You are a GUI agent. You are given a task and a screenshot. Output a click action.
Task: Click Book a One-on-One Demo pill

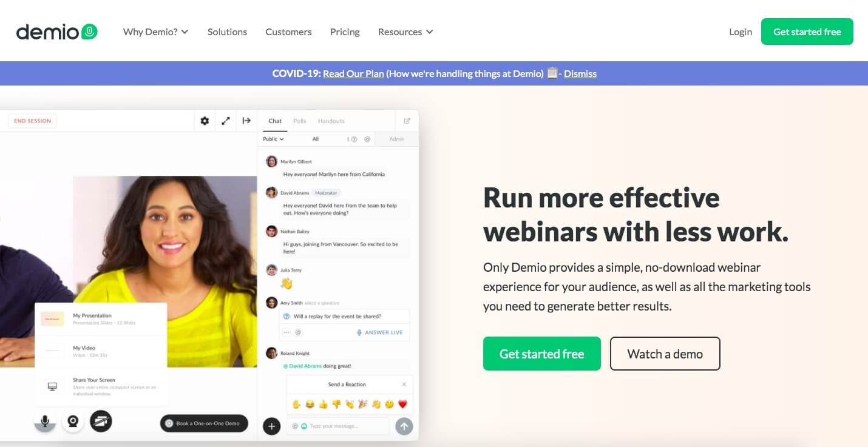point(204,423)
